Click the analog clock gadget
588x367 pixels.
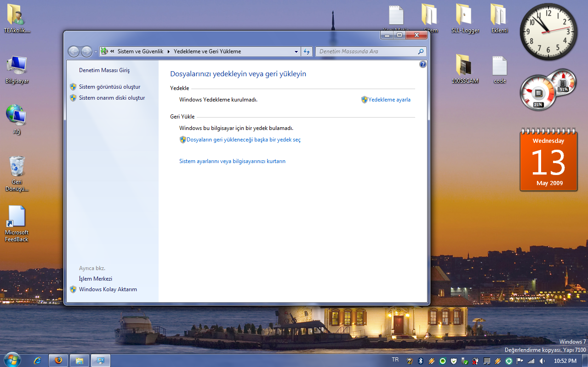548,32
